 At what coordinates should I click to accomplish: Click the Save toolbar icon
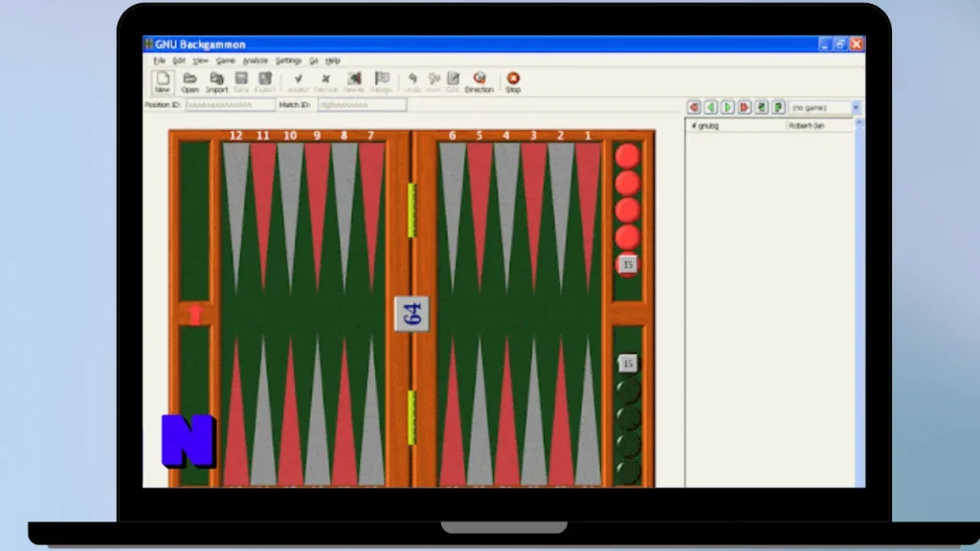tap(241, 82)
